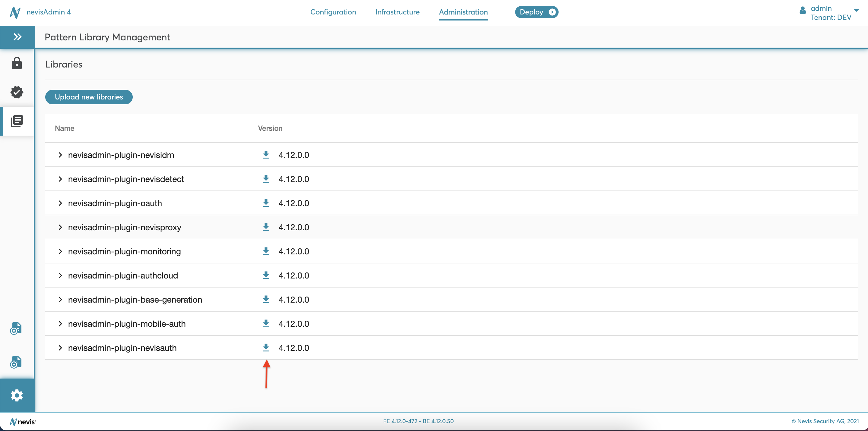The width and height of the screenshot is (868, 431).
Task: Download nevisadmin-plugin-mobile-auth library
Action: [266, 324]
